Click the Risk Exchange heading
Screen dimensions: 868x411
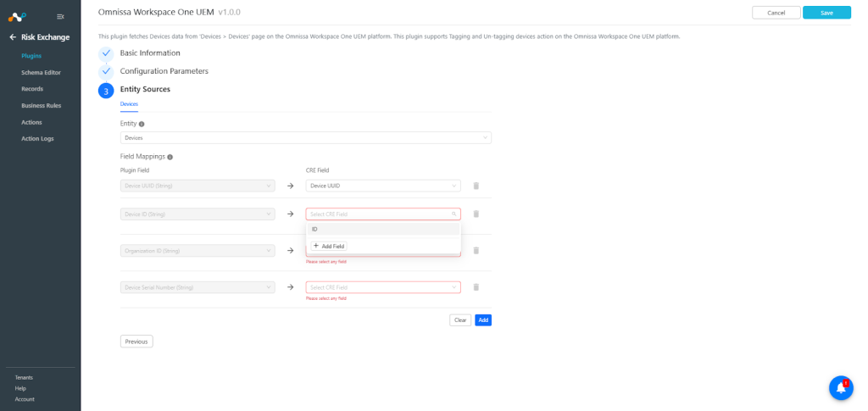pos(46,37)
